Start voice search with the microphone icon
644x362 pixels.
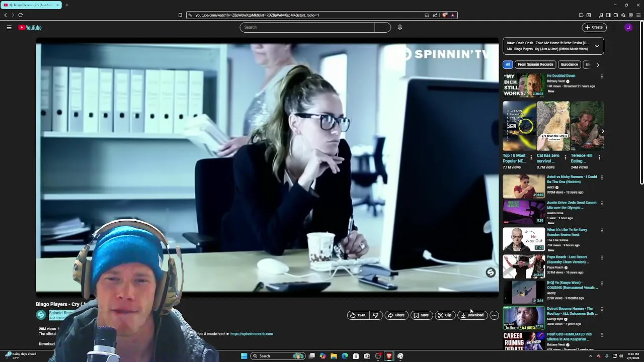coord(400,27)
